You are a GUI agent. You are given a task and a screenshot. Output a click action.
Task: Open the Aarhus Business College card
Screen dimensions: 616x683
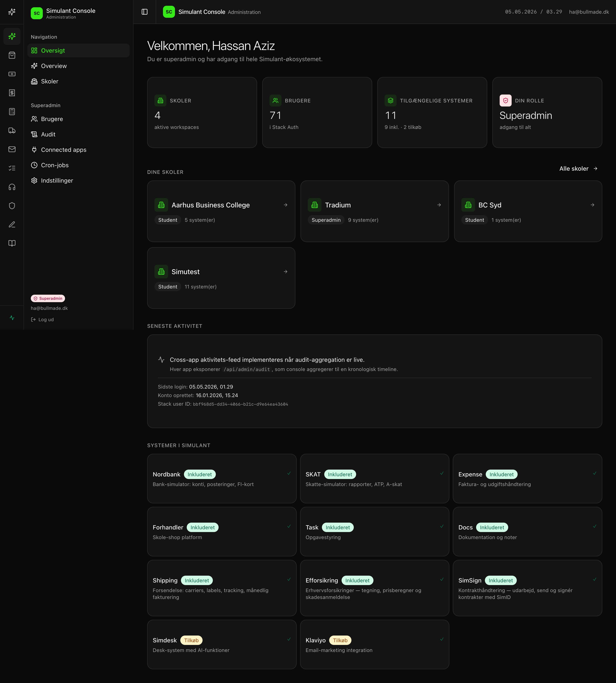221,211
